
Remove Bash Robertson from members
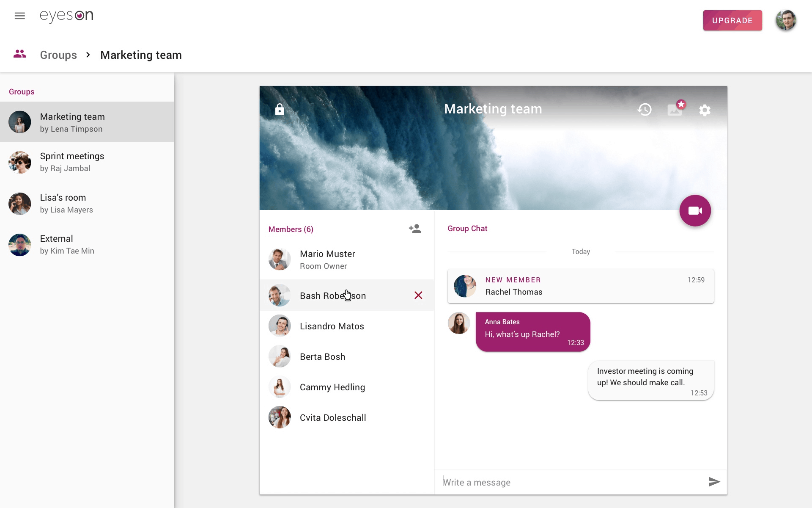418,295
